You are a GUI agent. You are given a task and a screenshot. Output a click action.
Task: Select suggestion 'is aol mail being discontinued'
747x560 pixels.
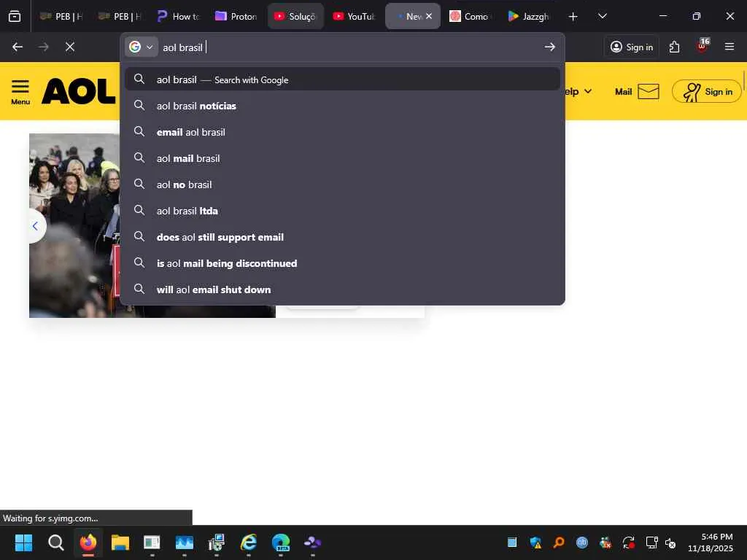pyautogui.click(x=342, y=262)
